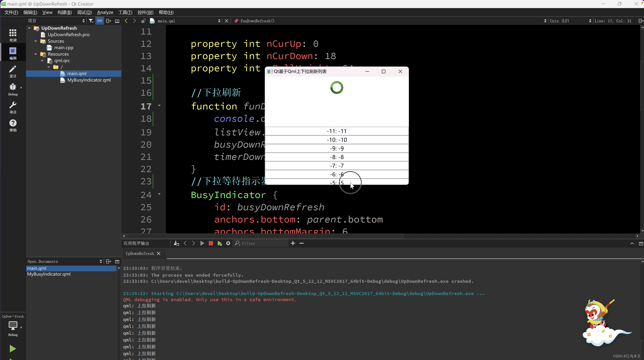
Task: Toggle the file writable lock icon
Action: click(143, 21)
